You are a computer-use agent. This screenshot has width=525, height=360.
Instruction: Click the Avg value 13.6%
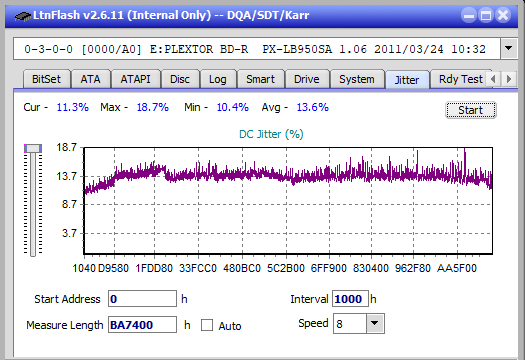coord(313,107)
